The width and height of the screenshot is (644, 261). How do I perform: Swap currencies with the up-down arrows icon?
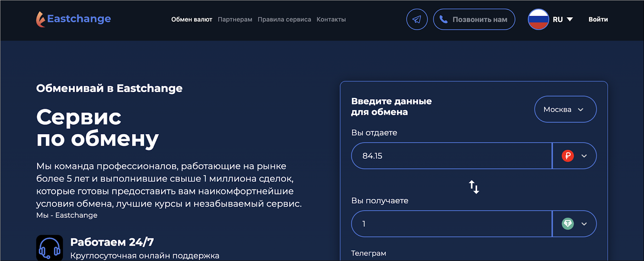(474, 187)
